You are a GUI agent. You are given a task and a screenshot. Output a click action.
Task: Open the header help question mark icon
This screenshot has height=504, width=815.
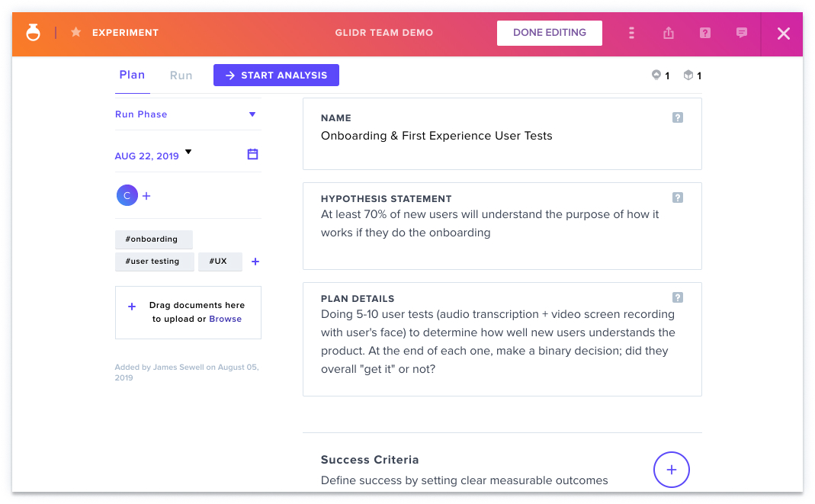[x=704, y=33]
